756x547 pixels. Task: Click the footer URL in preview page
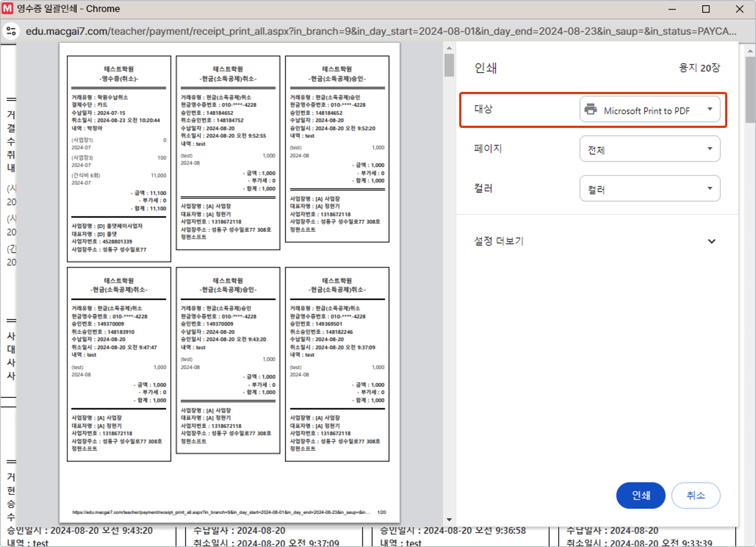[x=221, y=512]
